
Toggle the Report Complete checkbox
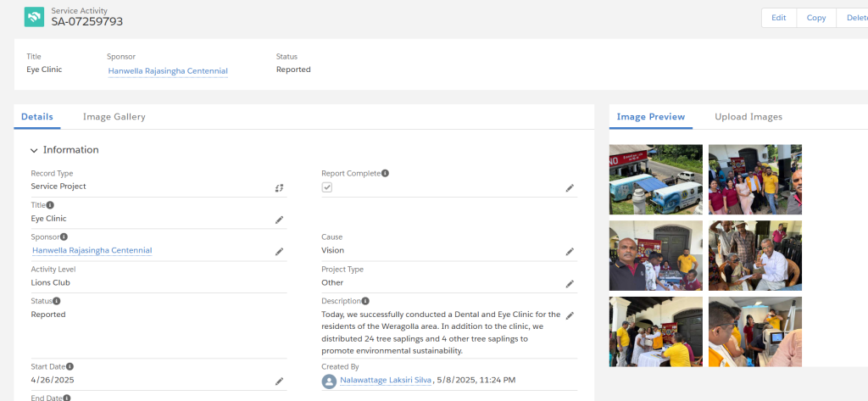(x=327, y=187)
